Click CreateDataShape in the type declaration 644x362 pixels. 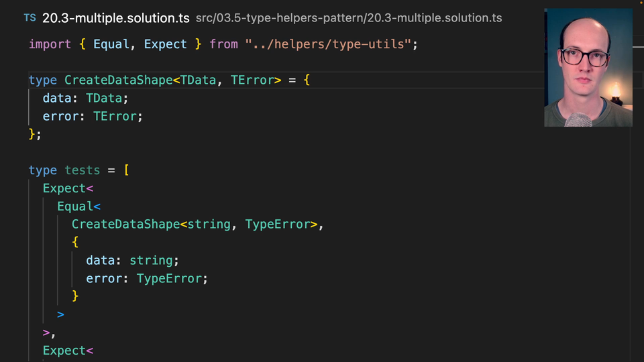click(119, 80)
